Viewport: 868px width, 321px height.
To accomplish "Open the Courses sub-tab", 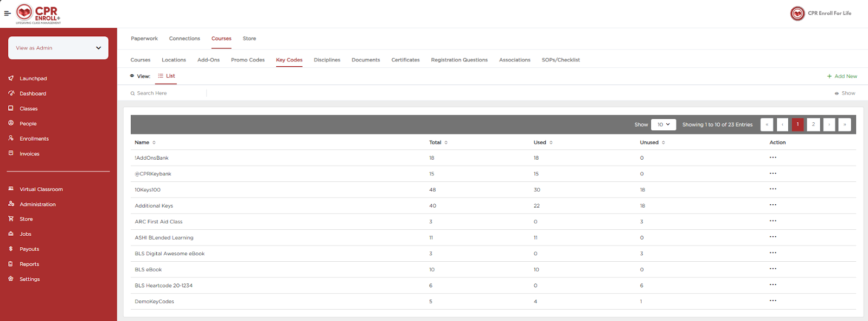I will coord(141,60).
